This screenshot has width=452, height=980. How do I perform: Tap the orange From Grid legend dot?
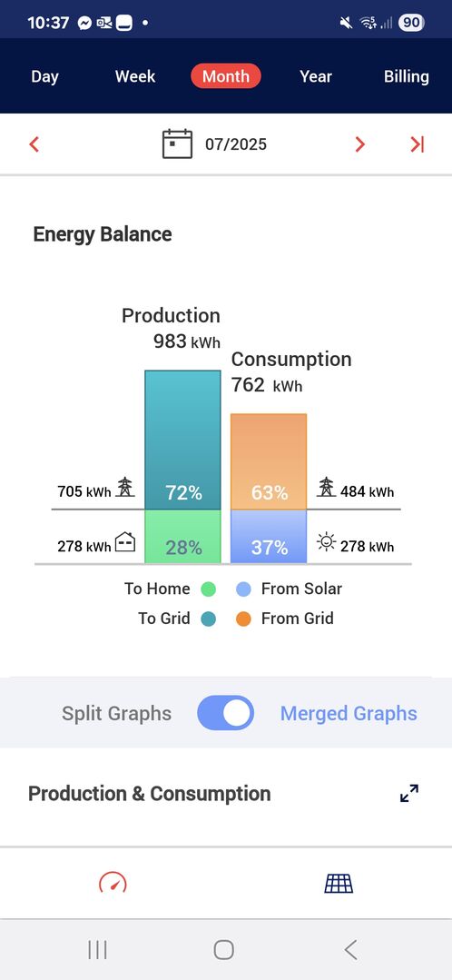pos(244,619)
